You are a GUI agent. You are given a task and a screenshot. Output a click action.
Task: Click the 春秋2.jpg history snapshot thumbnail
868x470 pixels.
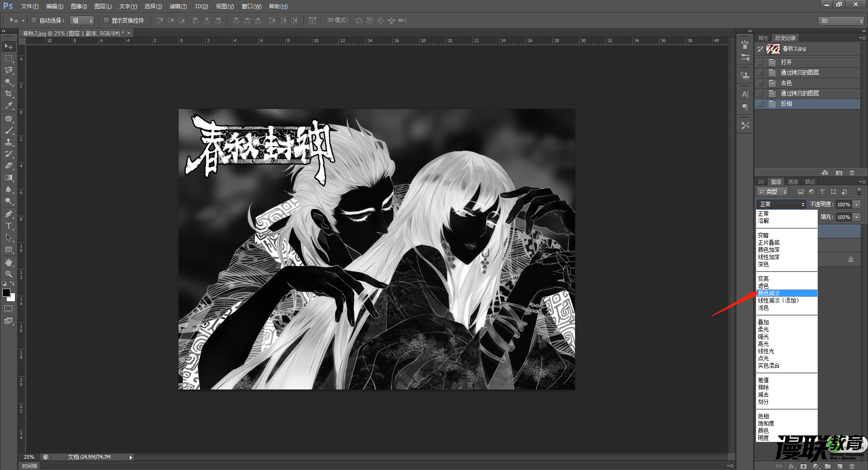[x=773, y=49]
